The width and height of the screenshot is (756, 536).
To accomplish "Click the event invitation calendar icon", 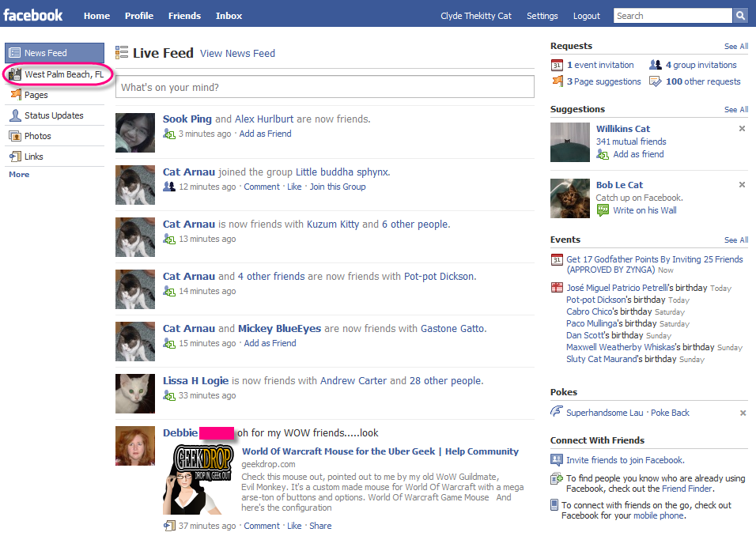I will (557, 65).
